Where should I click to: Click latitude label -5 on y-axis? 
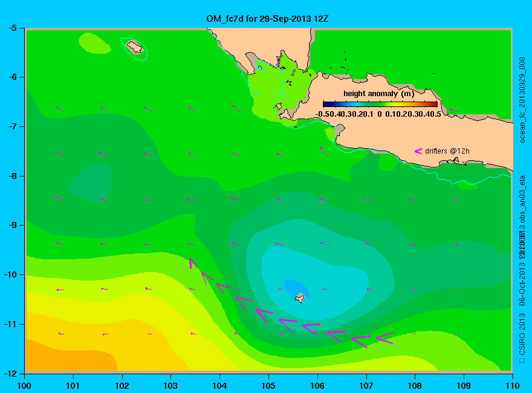point(12,28)
